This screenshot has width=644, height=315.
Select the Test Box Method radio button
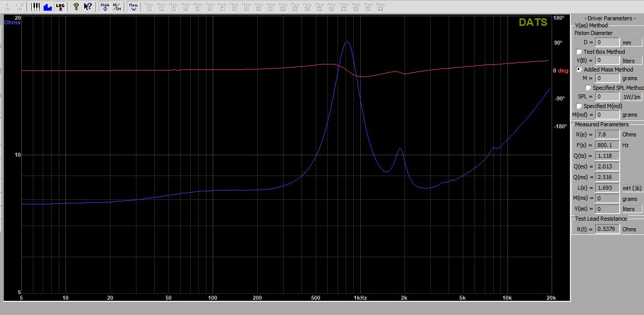point(579,52)
